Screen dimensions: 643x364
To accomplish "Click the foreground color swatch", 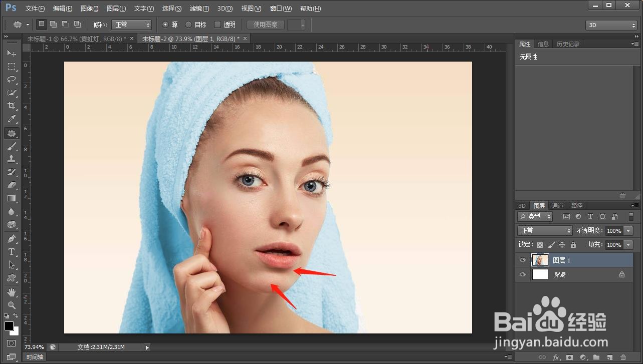I will click(x=9, y=326).
